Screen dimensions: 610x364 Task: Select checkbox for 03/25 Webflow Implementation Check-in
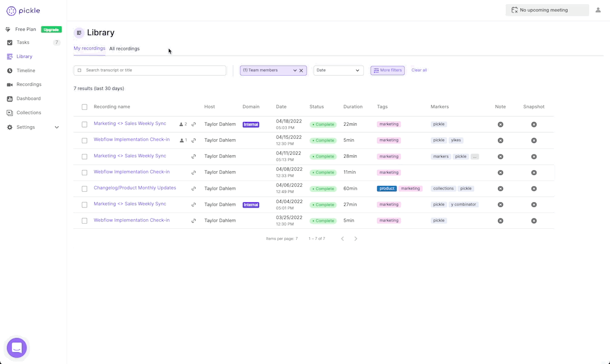(84, 221)
